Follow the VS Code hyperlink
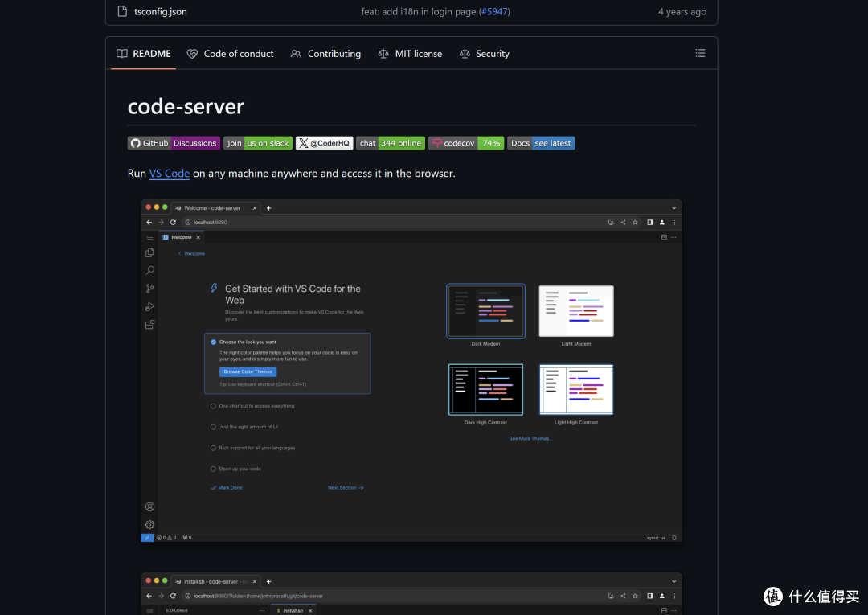The width and height of the screenshot is (868, 615). (x=170, y=174)
